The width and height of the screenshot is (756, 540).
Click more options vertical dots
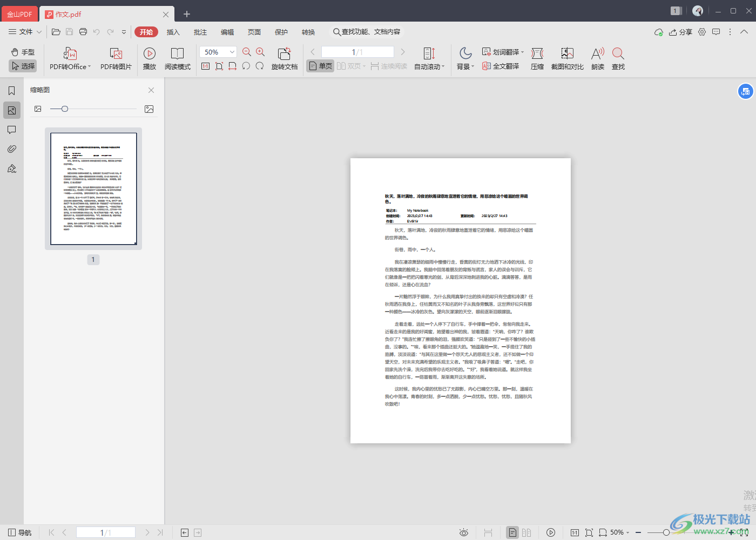click(x=730, y=32)
